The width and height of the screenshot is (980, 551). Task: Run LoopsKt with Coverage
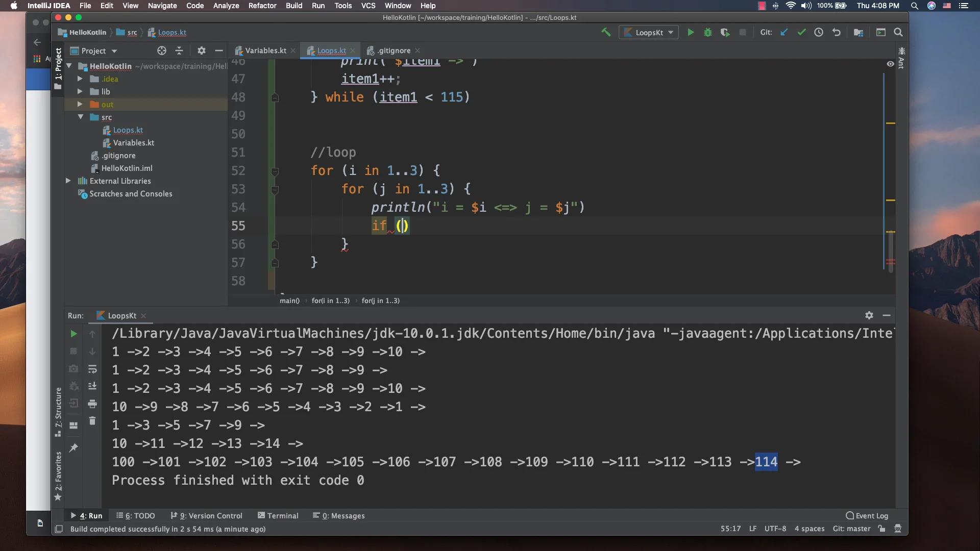coord(725,32)
